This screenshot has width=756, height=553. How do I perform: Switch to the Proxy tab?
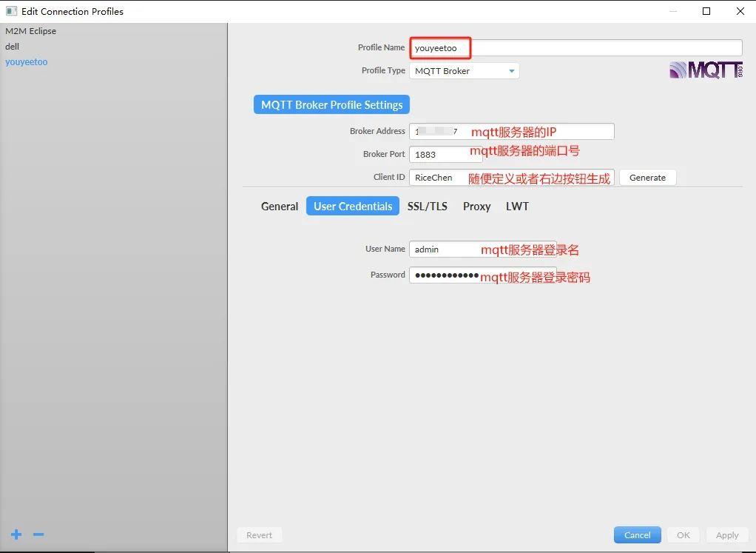pyautogui.click(x=477, y=206)
